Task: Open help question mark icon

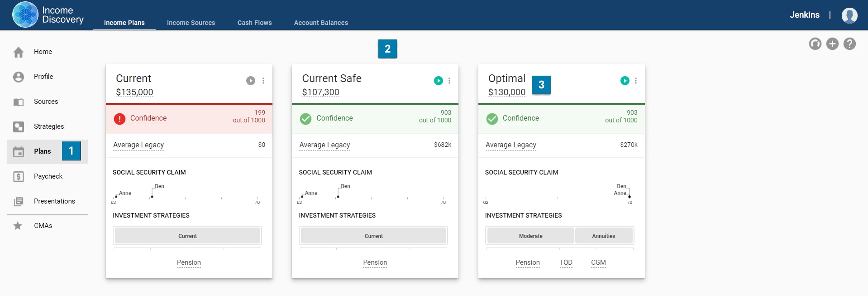Action: pyautogui.click(x=849, y=44)
